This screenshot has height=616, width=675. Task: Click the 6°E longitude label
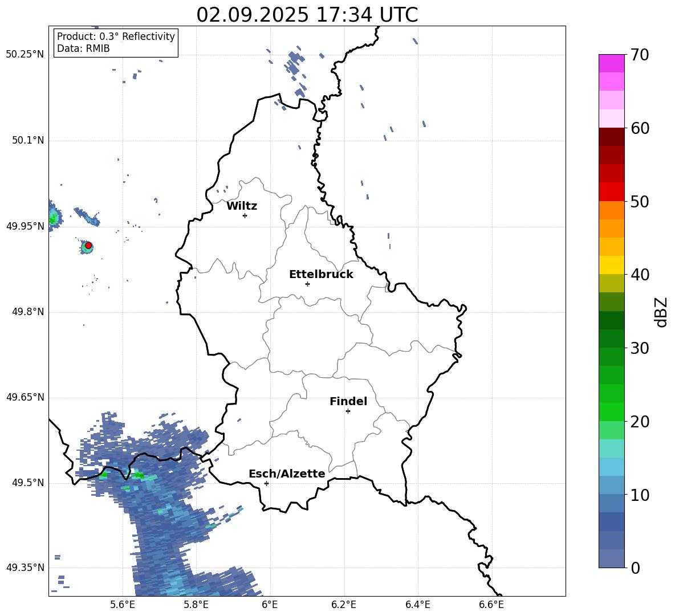tap(270, 605)
